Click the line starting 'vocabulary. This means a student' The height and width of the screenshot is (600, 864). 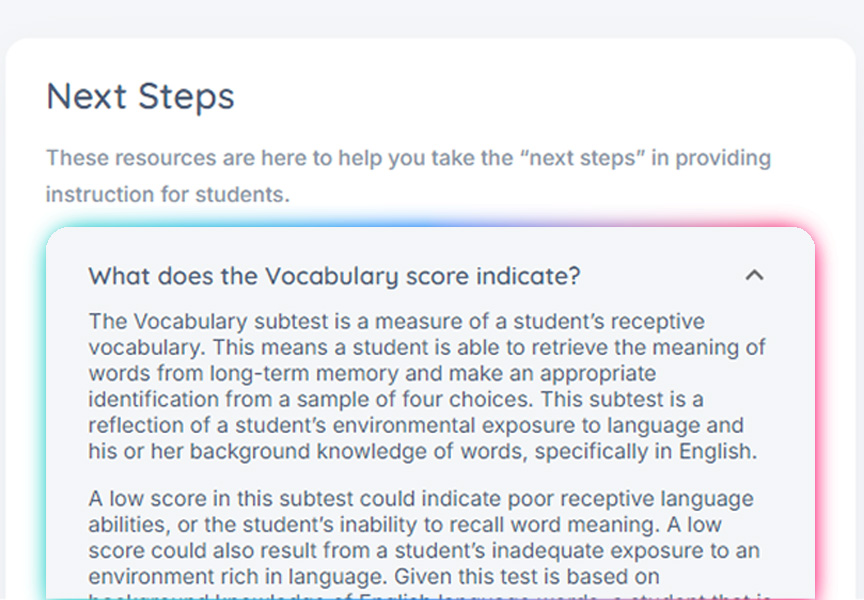point(426,348)
